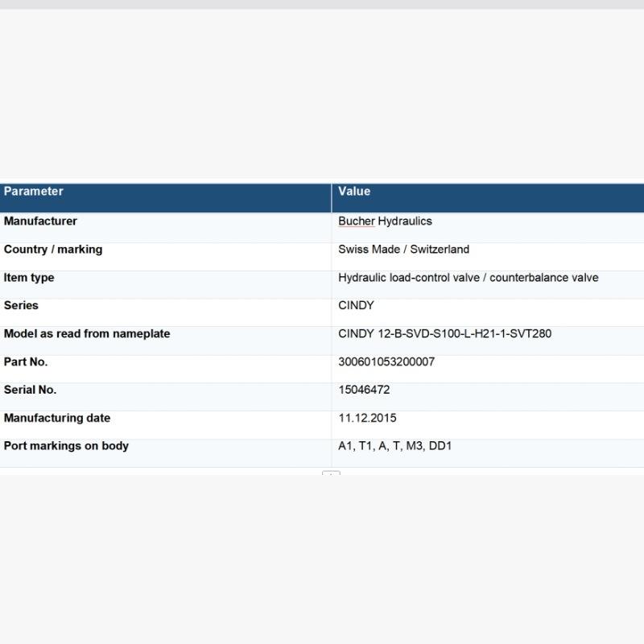Click the A1, T1, A, T, M3, DD1 value
This screenshot has width=644, height=644.
pyautogui.click(x=394, y=446)
